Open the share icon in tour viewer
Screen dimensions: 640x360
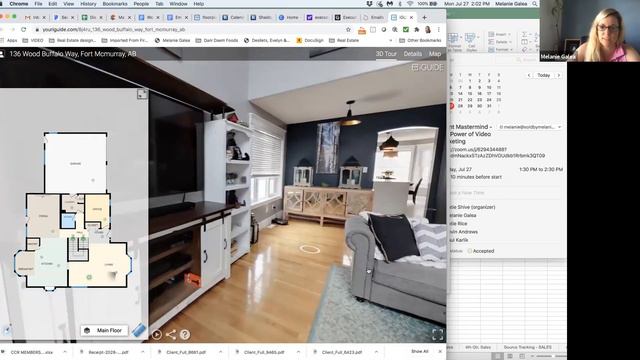coord(171,335)
